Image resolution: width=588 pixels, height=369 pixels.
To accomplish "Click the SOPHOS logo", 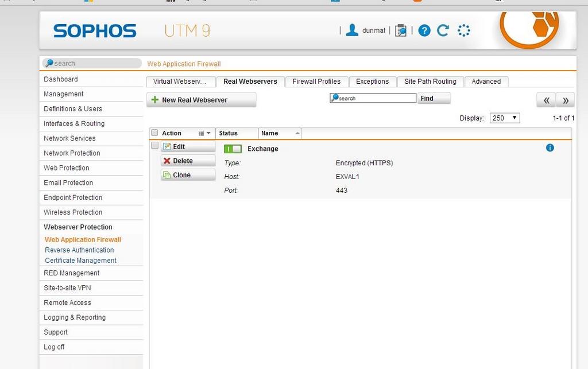I will coord(95,31).
